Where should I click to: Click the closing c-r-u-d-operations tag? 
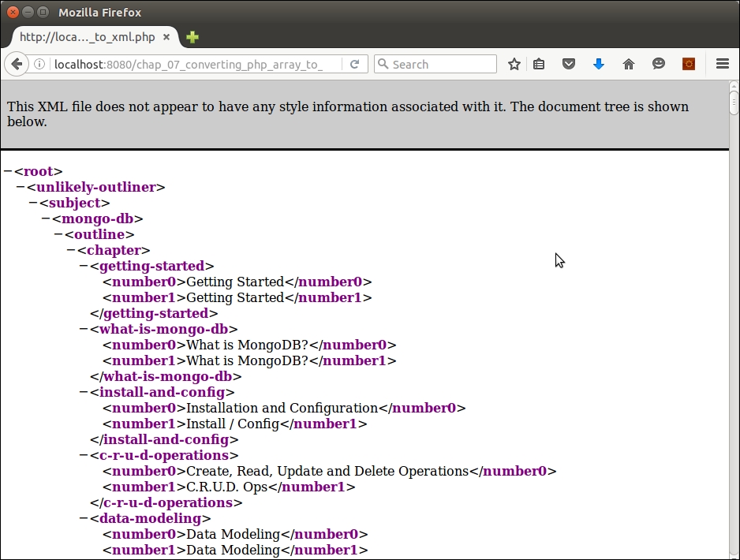166,502
